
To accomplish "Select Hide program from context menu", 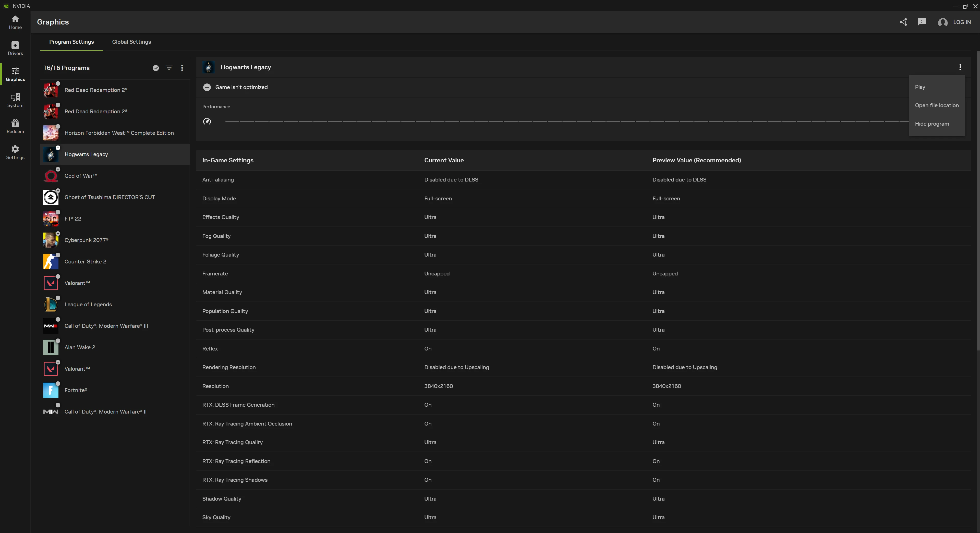I will (x=932, y=124).
